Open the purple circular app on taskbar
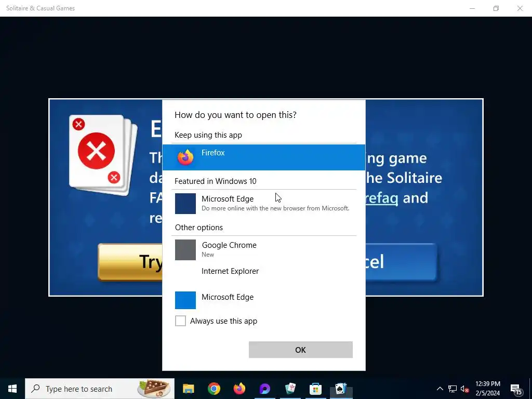532x399 pixels. pos(264,389)
